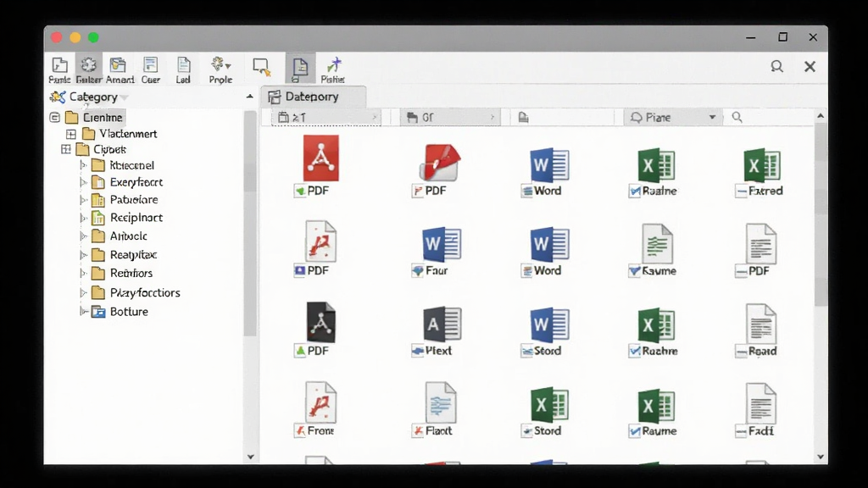Click the page icon in the filter bar

click(523, 117)
